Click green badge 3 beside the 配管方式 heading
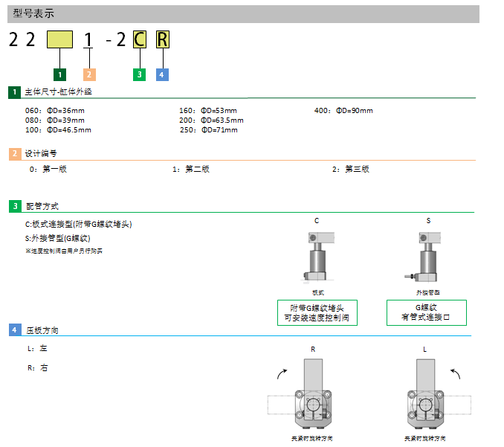The image size is (504, 447). pyautogui.click(x=15, y=206)
